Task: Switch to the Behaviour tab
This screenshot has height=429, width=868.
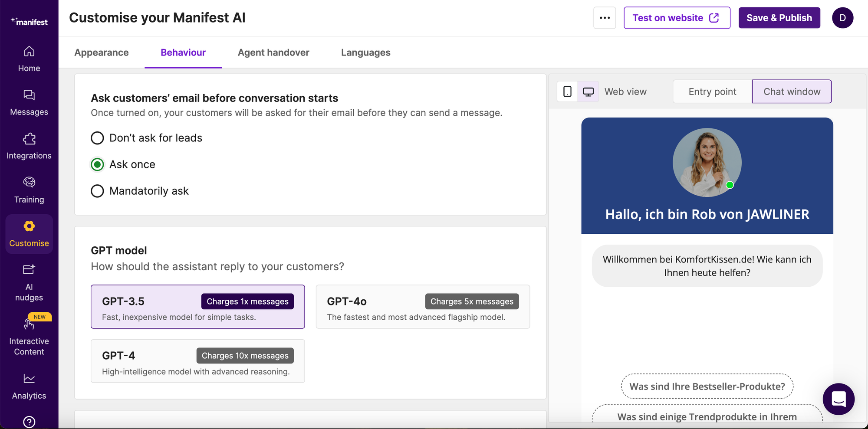Action: (x=183, y=52)
